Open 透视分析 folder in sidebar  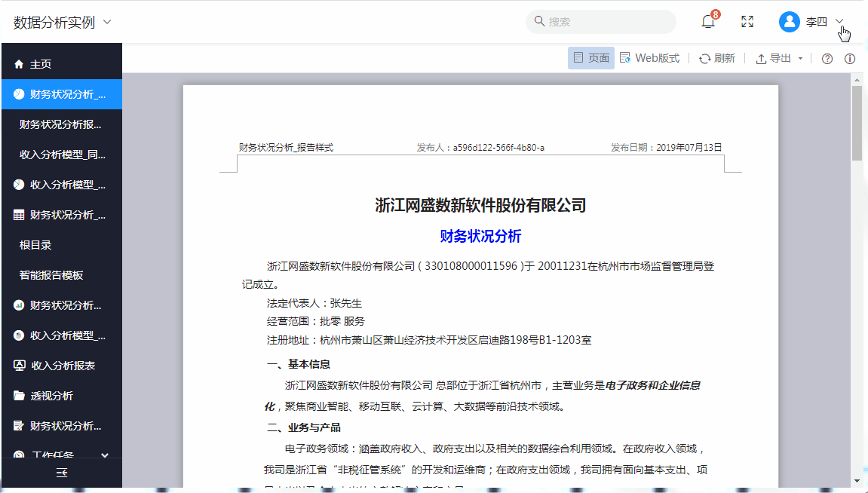[51, 396]
